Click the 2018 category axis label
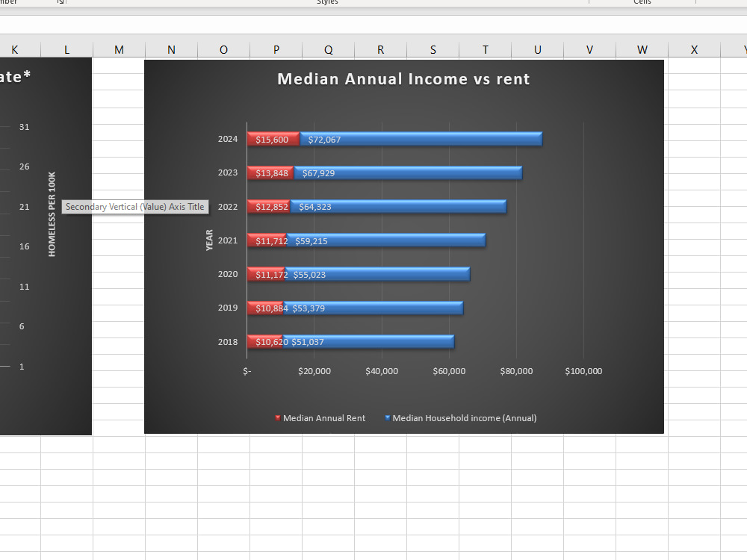 [228, 342]
